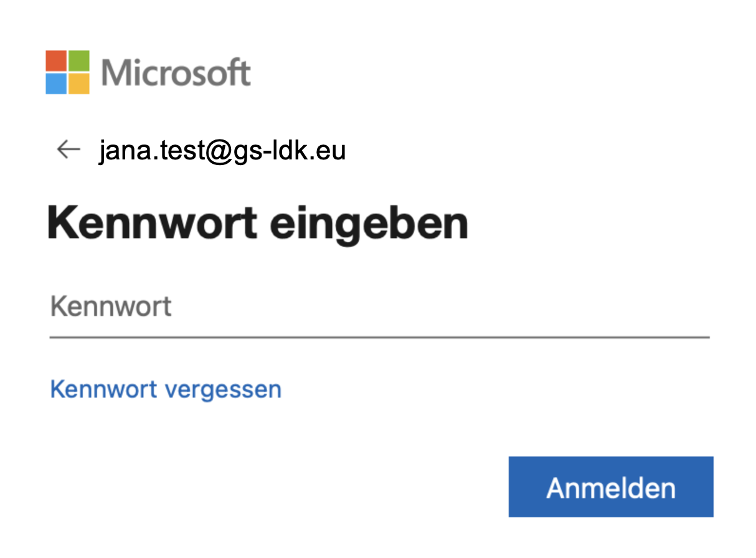Click the bold password prompt title
Image resolution: width=756 pixels, height=558 pixels.
coord(258,224)
